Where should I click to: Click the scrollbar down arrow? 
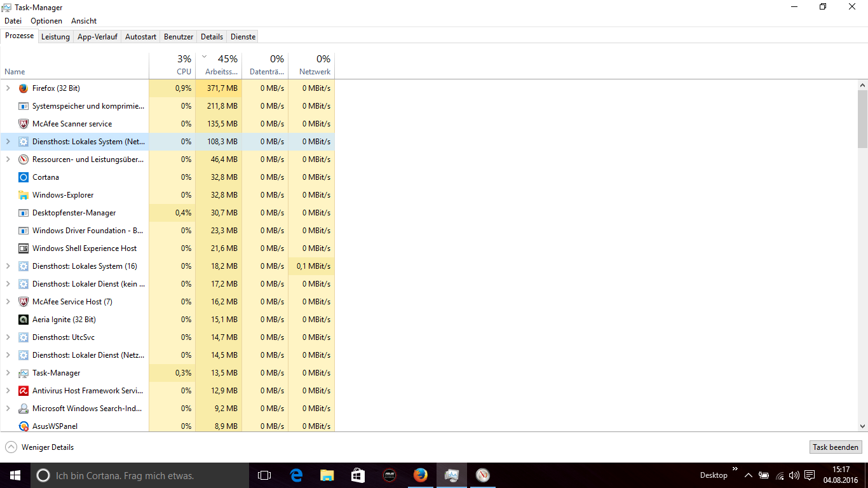pos(862,426)
